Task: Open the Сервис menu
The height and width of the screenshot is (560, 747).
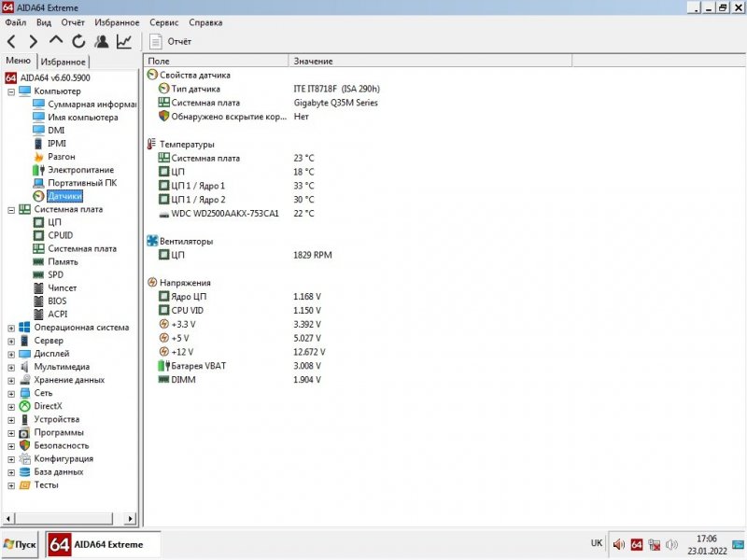Action: (163, 22)
